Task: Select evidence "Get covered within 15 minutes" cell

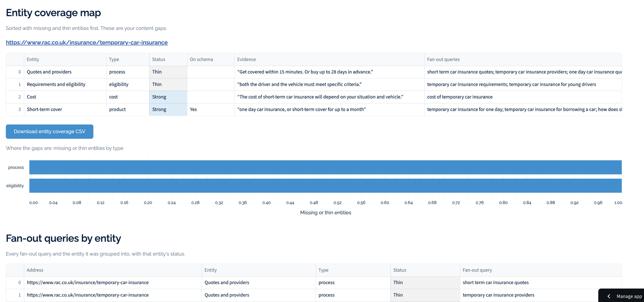Action: pos(329,72)
